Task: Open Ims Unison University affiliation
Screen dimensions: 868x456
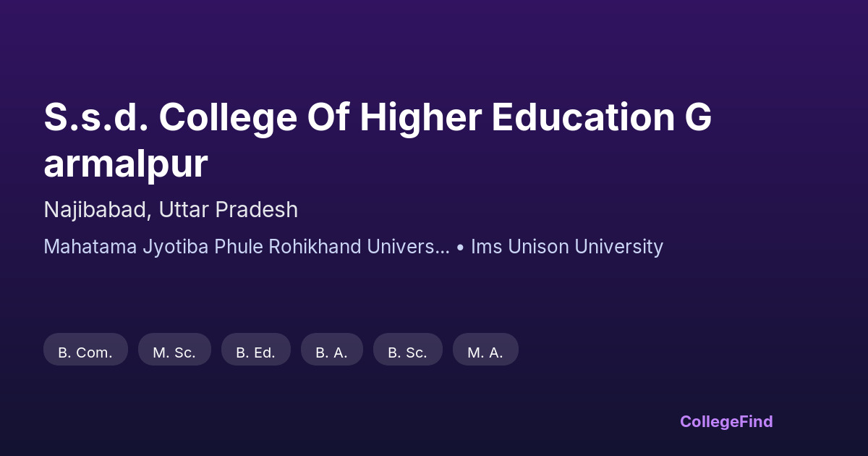Action: click(567, 247)
